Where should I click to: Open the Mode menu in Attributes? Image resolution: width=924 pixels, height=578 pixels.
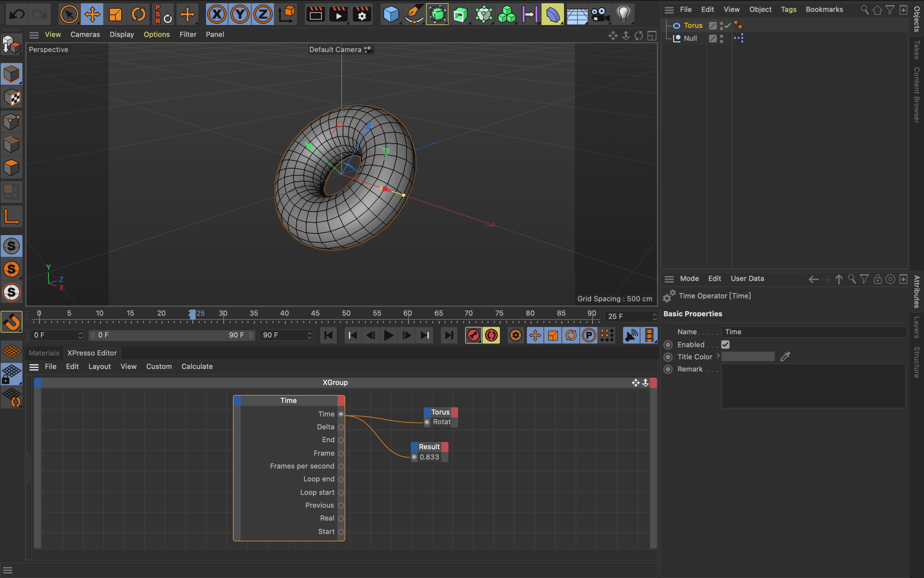coord(689,279)
